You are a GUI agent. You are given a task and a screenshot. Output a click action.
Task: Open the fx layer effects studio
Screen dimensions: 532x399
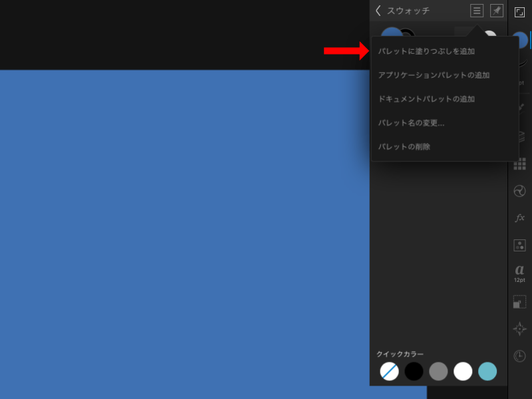click(519, 217)
